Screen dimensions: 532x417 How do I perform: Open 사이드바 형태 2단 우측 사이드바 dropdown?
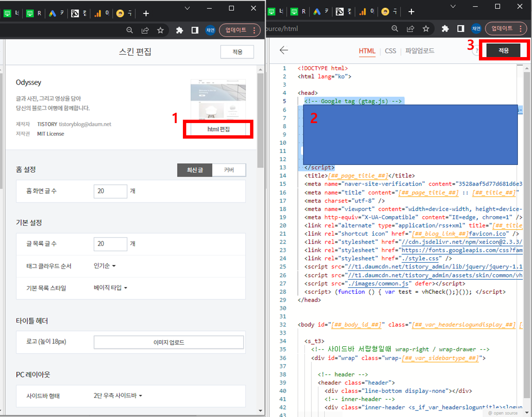click(x=118, y=396)
